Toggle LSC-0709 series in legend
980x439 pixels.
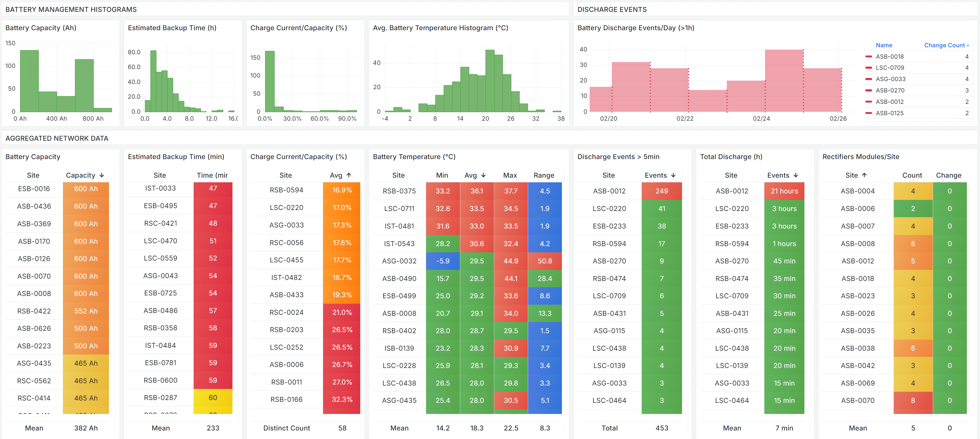[890, 68]
